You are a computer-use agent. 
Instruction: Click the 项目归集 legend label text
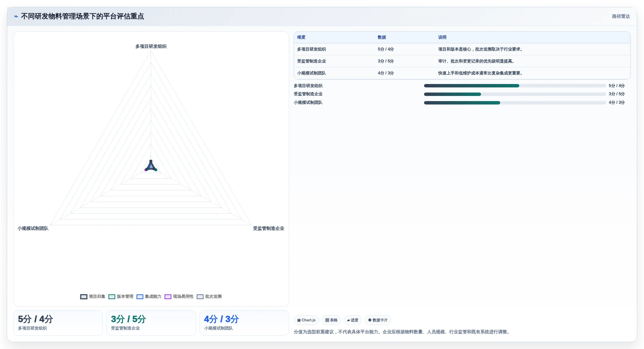[x=97, y=297]
